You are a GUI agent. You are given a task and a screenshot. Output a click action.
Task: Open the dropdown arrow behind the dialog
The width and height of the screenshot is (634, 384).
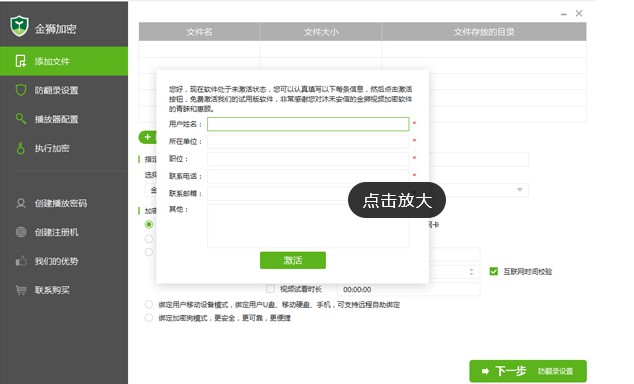pyautogui.click(x=520, y=190)
